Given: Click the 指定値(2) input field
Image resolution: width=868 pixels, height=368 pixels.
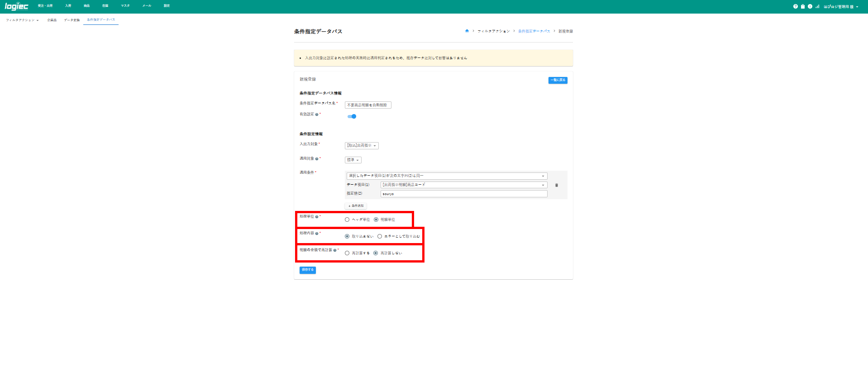Looking at the screenshot, I should click(463, 194).
